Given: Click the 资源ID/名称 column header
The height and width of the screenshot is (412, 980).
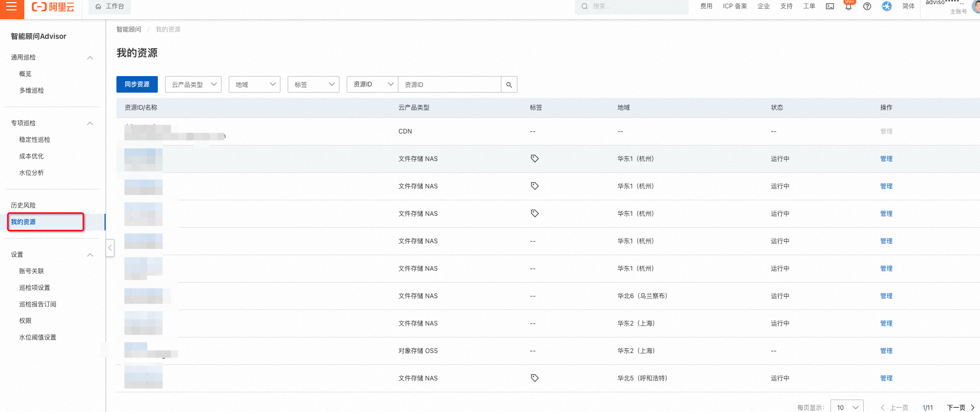Looking at the screenshot, I should point(141,108).
